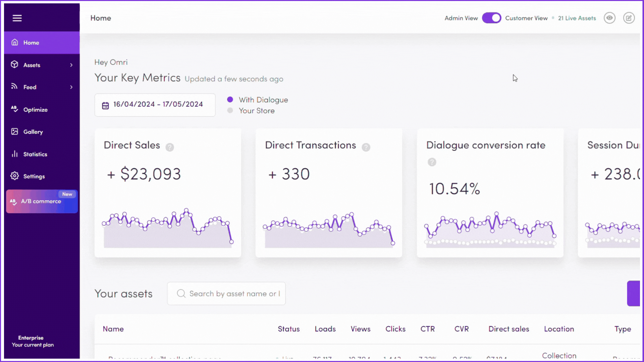Open Statistics from the sidebar

tap(35, 154)
